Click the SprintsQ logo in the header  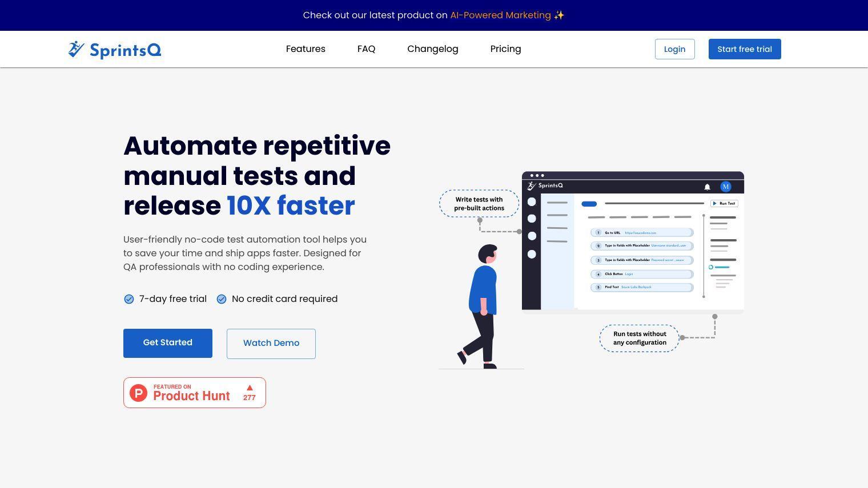pos(115,50)
